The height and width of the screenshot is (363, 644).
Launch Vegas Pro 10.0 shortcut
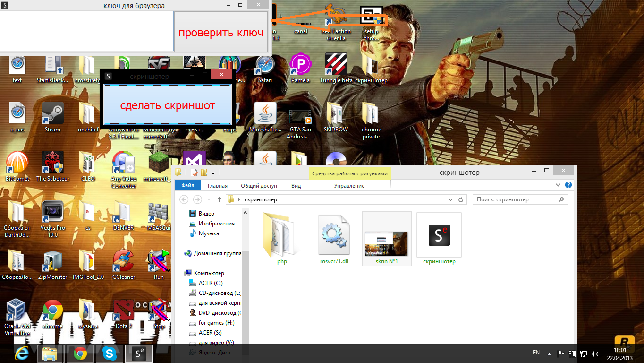click(52, 219)
